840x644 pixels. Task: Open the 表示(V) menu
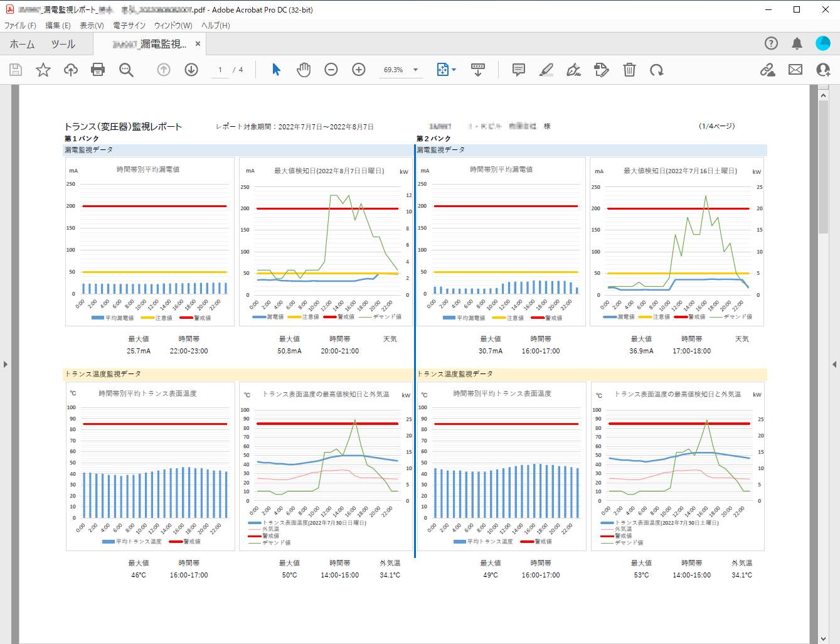92,26
